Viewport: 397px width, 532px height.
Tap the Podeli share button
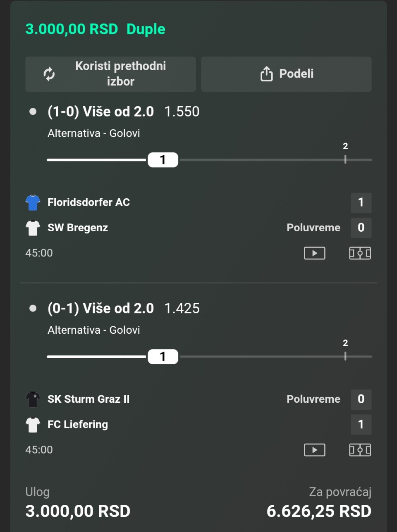click(x=286, y=74)
